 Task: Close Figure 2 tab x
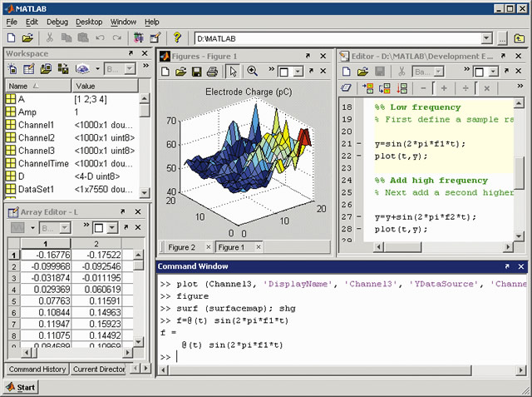209,247
